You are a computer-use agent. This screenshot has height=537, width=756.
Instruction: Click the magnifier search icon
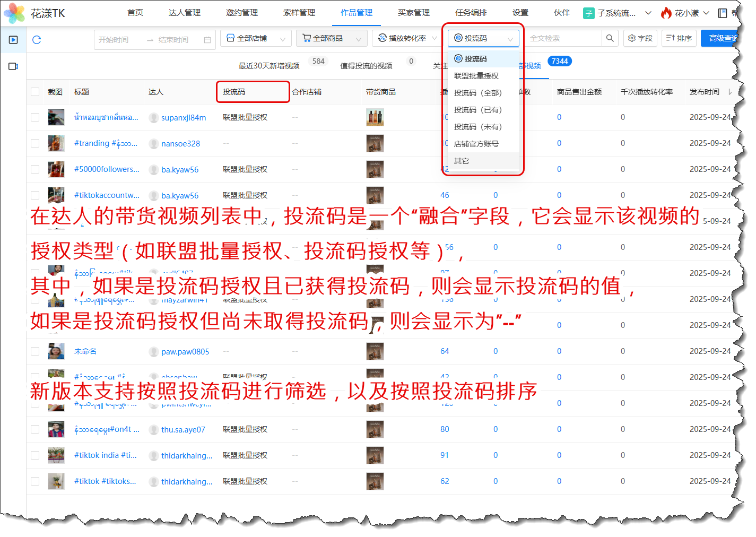[x=610, y=38]
